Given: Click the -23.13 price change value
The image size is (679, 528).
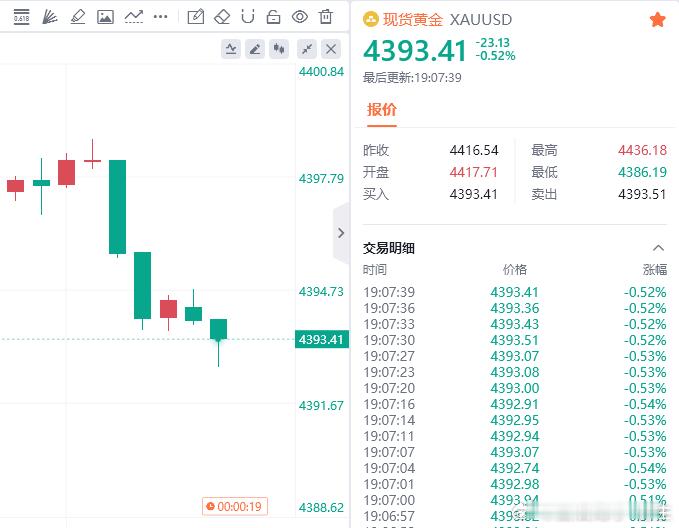Looking at the screenshot, I should pyautogui.click(x=493, y=42).
